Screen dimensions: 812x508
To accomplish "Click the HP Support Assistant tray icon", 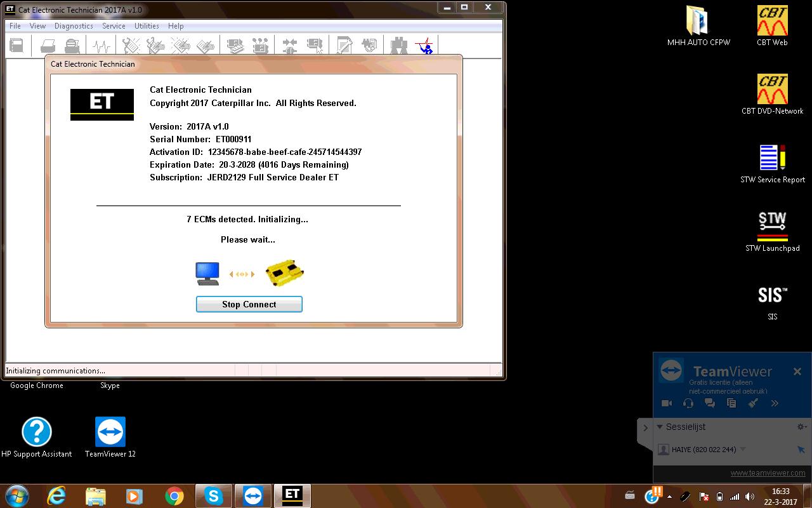I will coord(653,495).
